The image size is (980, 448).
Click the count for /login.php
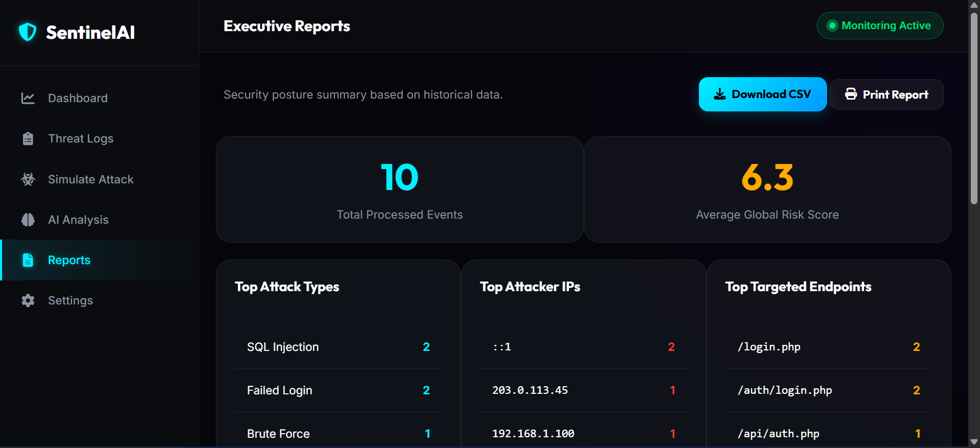point(916,347)
